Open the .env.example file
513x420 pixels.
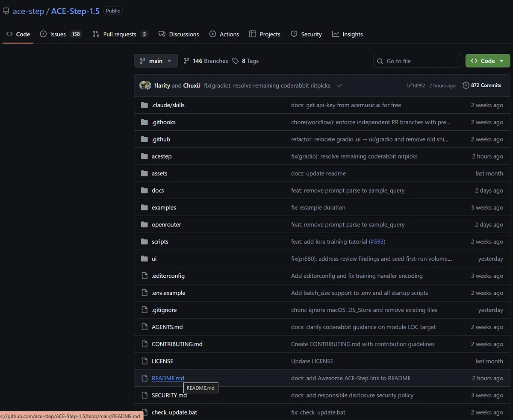[x=168, y=293]
